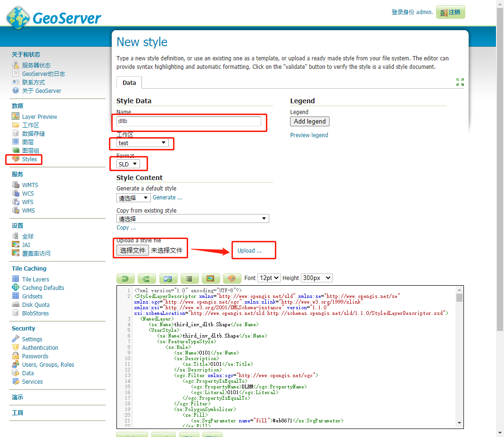Open the Styles page from sidebar

(30, 159)
